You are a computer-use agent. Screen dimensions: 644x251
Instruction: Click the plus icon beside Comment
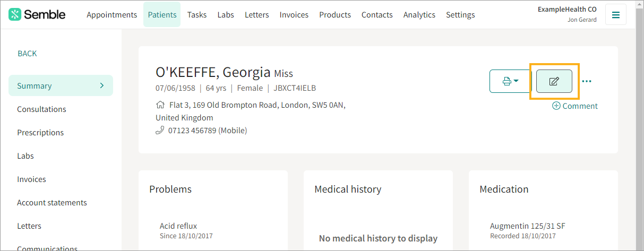tap(556, 106)
